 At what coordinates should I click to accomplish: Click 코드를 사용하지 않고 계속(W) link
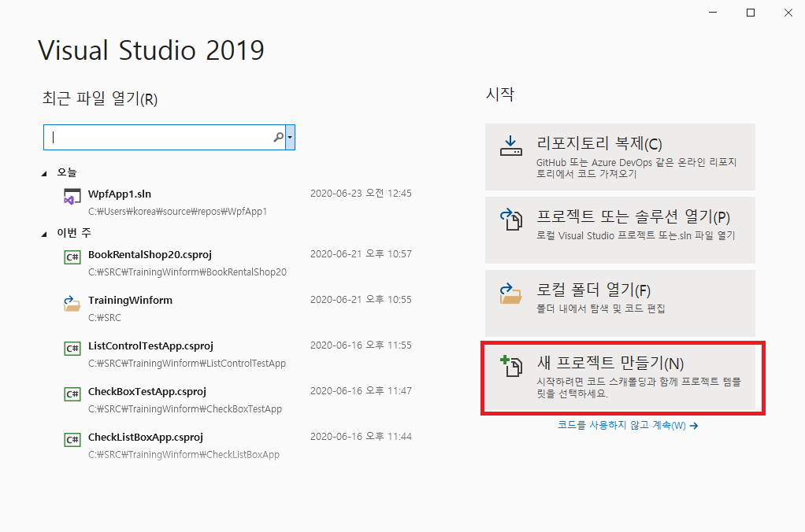627,425
